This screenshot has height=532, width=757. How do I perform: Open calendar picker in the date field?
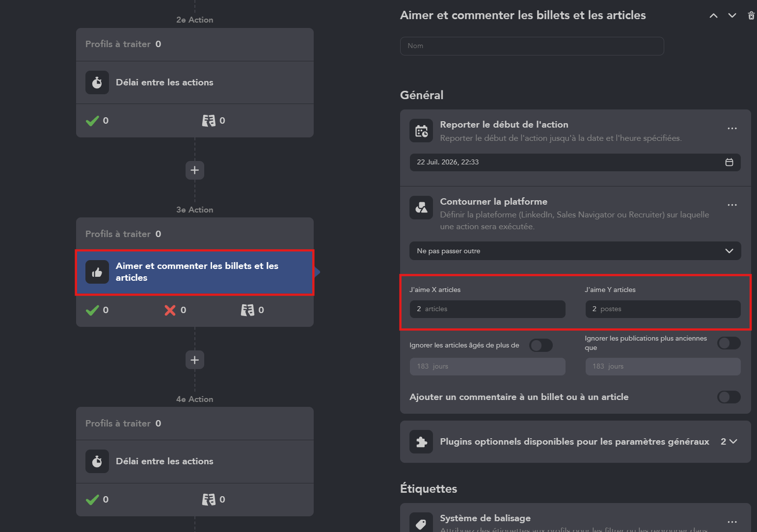(x=729, y=162)
